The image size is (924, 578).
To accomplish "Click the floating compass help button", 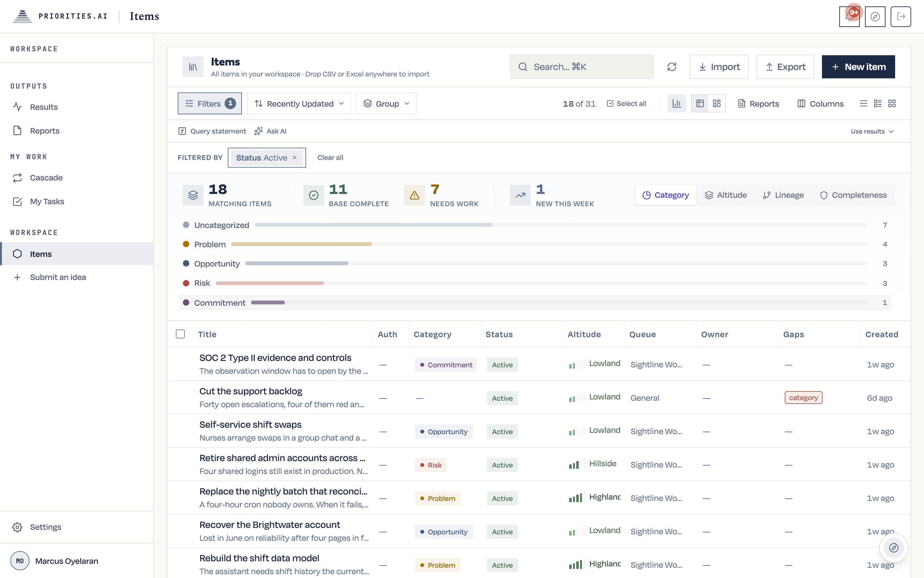I will click(894, 547).
